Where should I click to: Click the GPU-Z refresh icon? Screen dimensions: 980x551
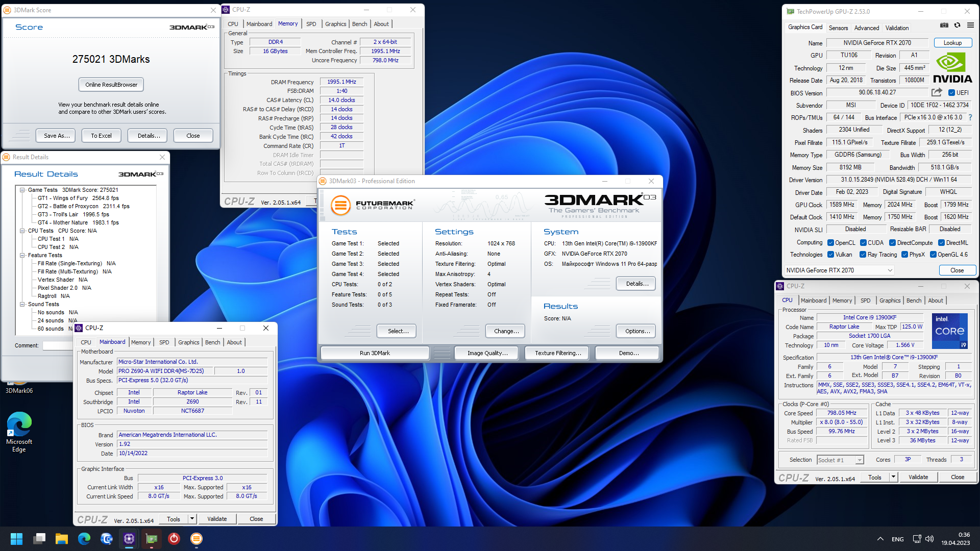pyautogui.click(x=957, y=26)
